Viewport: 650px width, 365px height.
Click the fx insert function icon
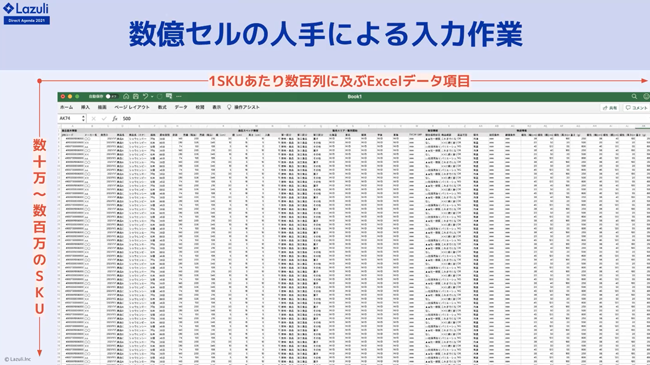coord(115,119)
